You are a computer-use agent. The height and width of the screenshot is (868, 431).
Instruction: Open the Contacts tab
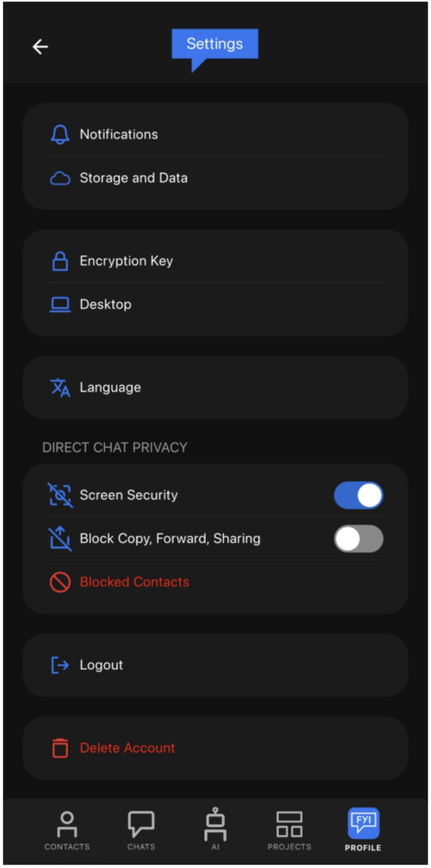(67, 831)
